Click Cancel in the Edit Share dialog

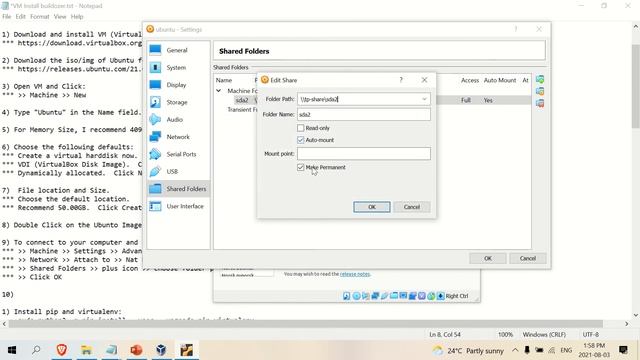pos(412,207)
